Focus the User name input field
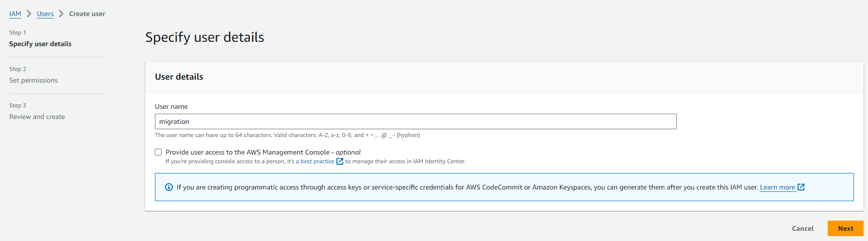The image size is (868, 241). 415,121
